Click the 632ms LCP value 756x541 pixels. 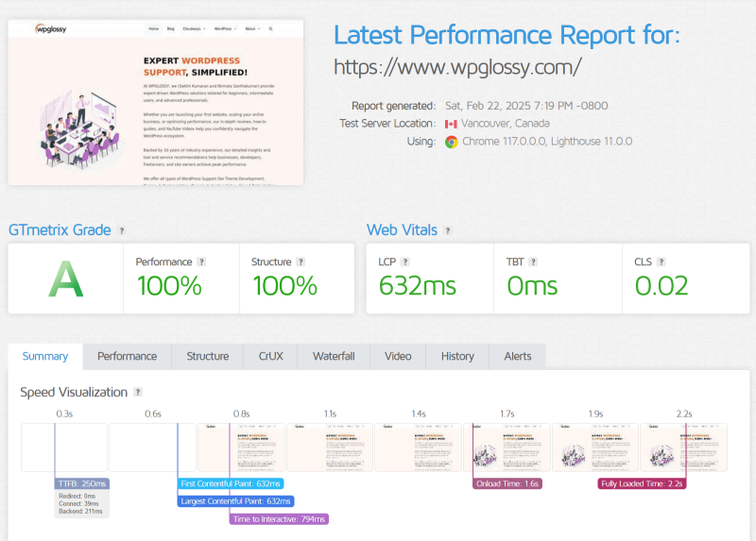click(x=418, y=286)
